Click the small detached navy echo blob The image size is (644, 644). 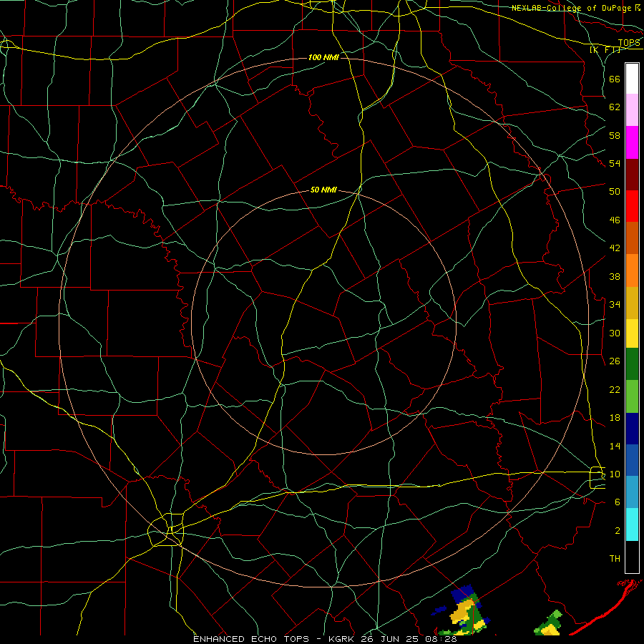point(439,610)
